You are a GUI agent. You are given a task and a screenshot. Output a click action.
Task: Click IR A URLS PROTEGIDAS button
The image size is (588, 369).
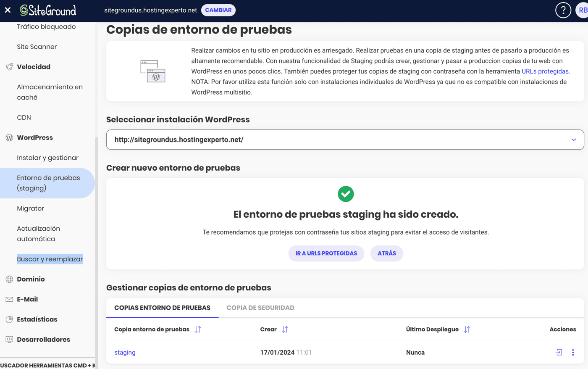pyautogui.click(x=326, y=253)
